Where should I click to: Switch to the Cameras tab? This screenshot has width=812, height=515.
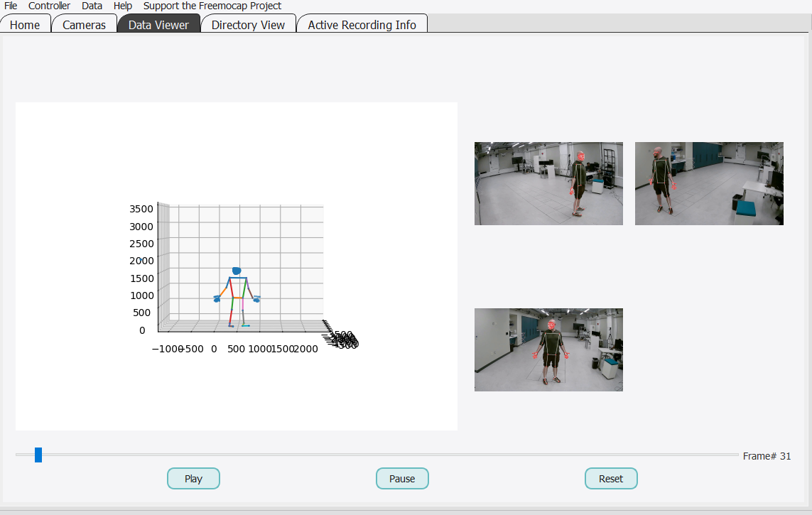[x=84, y=25]
